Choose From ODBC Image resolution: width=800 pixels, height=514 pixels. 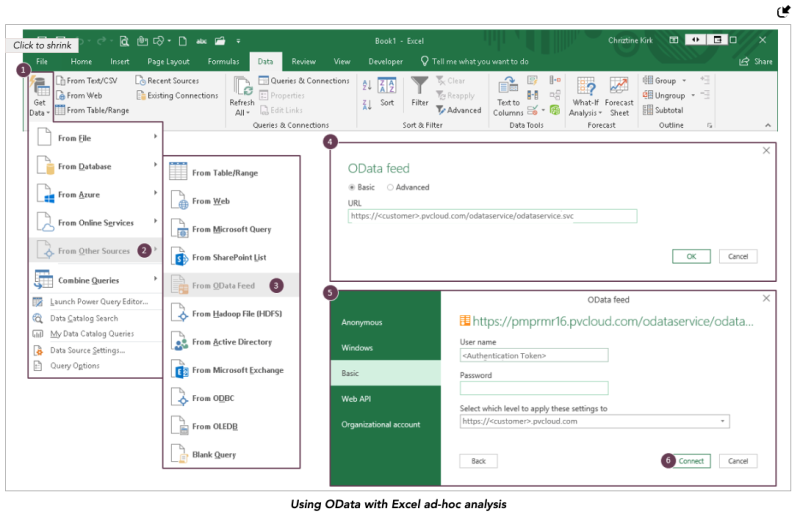click(x=231, y=398)
